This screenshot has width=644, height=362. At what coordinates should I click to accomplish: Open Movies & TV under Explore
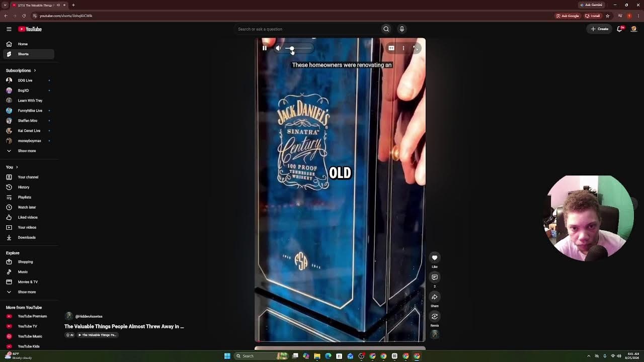tap(29, 282)
